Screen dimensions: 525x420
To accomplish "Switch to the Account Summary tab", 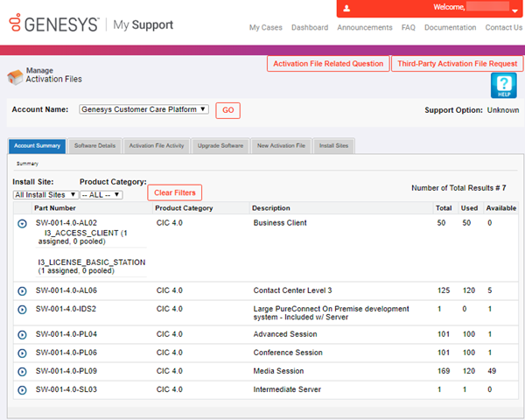I will point(37,146).
